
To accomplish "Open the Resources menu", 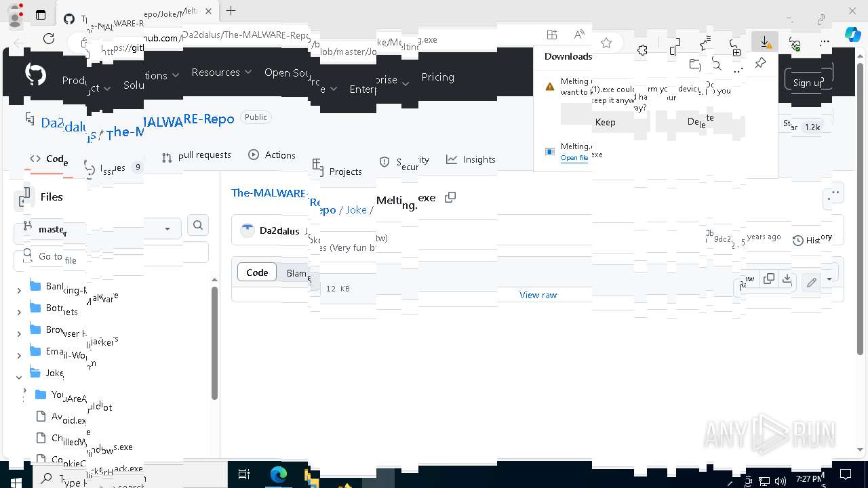I will click(221, 72).
